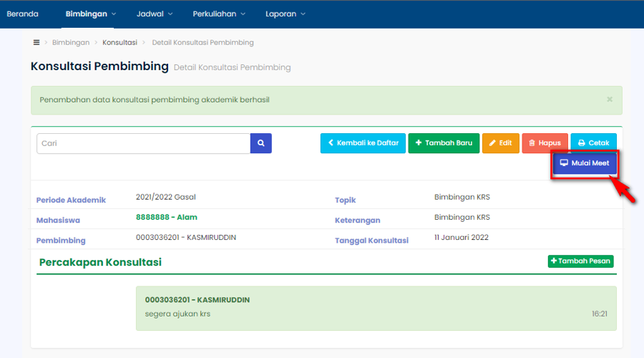This screenshot has width=644, height=358.
Task: Dismiss the green success alert
Action: point(610,100)
